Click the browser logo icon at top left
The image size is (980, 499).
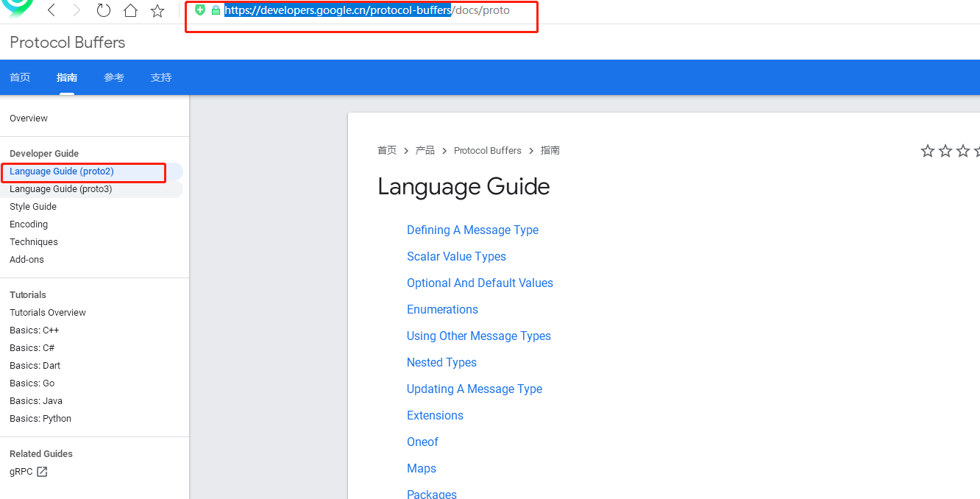18,7
